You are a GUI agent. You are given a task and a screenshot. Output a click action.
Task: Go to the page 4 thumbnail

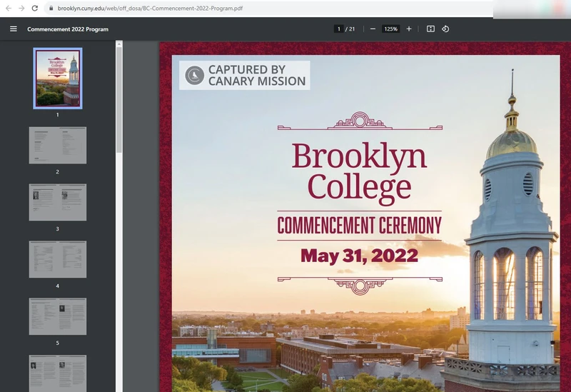click(58, 259)
